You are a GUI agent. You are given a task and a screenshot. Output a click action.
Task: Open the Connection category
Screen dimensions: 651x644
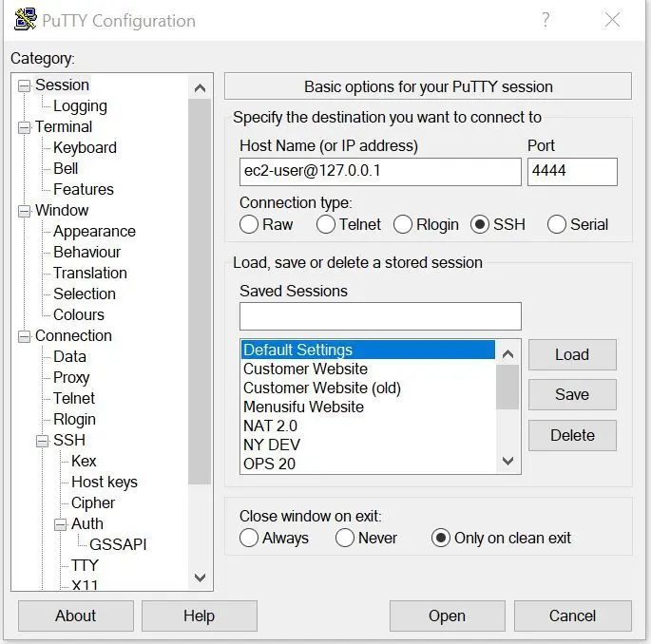click(73, 335)
